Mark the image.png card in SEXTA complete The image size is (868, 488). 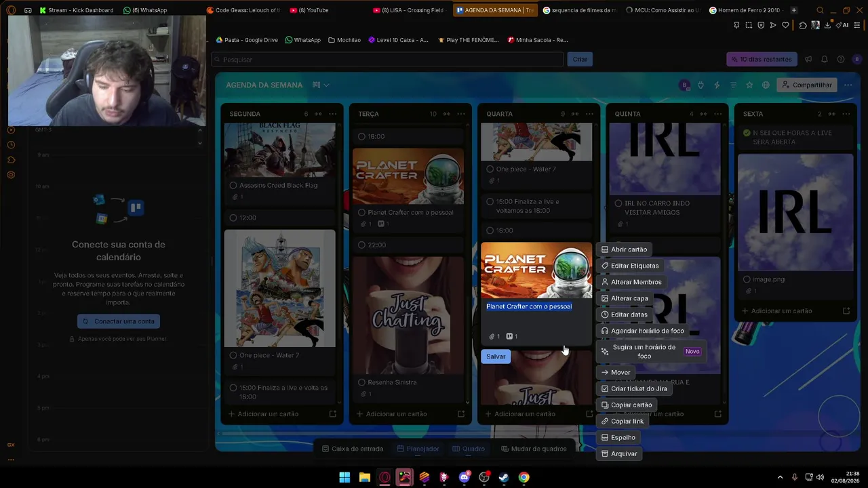(x=747, y=279)
